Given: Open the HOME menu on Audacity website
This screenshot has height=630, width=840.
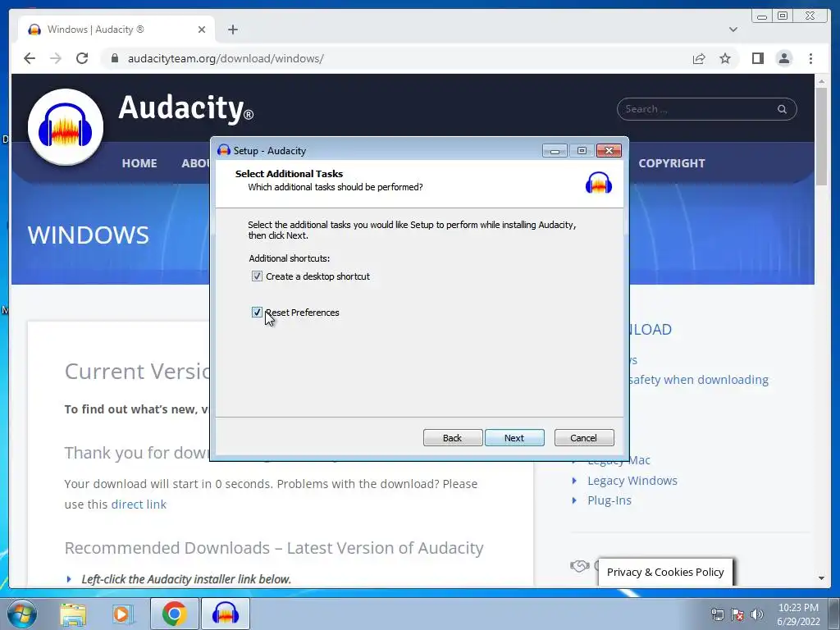Looking at the screenshot, I should [x=139, y=163].
